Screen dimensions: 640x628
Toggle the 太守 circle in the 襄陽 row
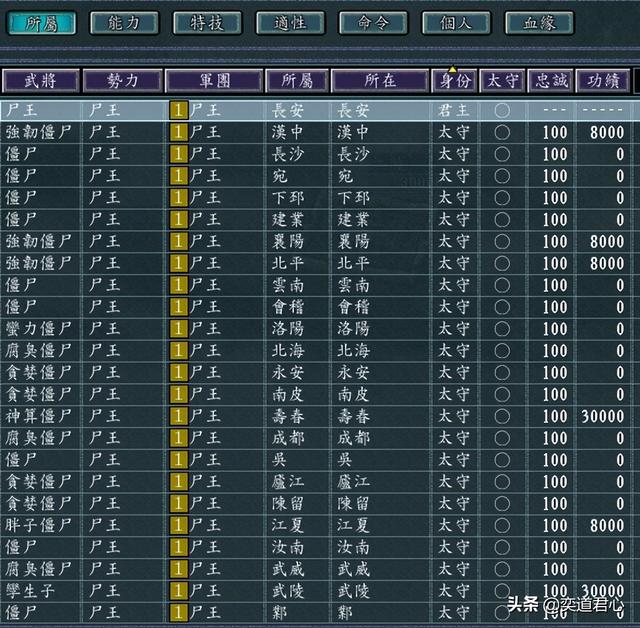(x=502, y=241)
